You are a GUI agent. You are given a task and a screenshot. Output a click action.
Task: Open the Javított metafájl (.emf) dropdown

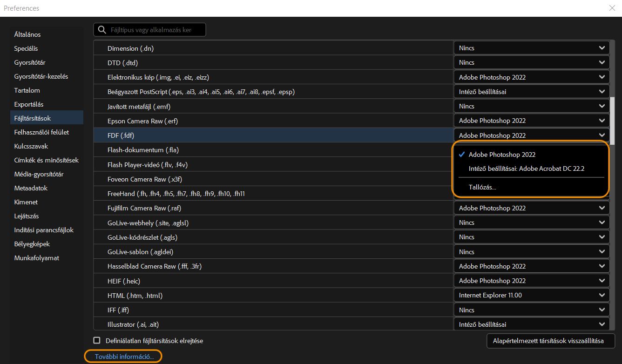[x=532, y=106]
